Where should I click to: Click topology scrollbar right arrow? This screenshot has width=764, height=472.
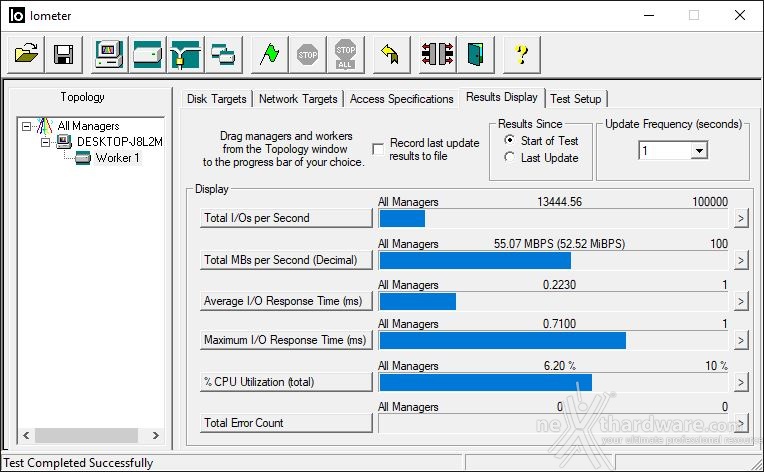[155, 435]
